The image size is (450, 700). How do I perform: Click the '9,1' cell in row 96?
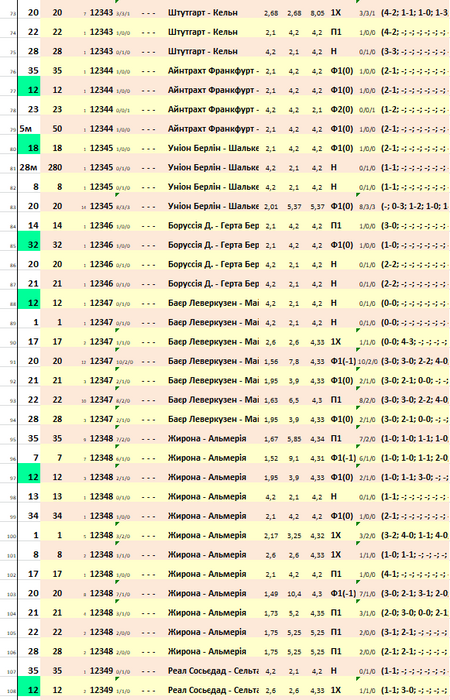point(294,458)
